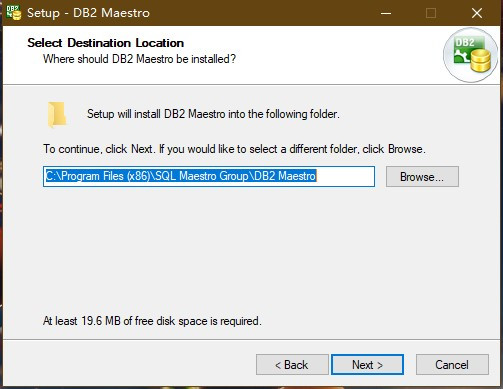The height and width of the screenshot is (389, 503).
Task: Click the destination folder path field
Action: coord(209,176)
